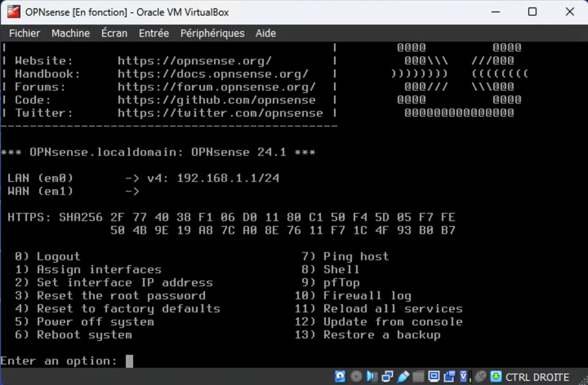588x385 pixels.
Task: Click the https://github.com/opnsense code URL
Action: click(216, 100)
